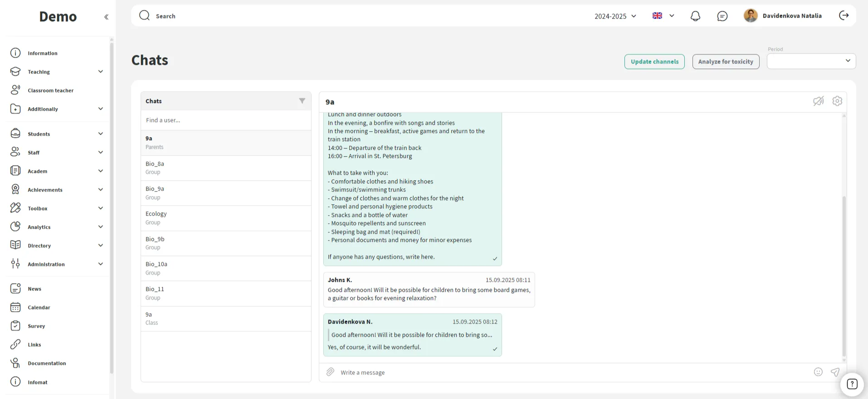The image size is (868, 399).
Task: Click the send message paper plane icon
Action: [835, 372]
